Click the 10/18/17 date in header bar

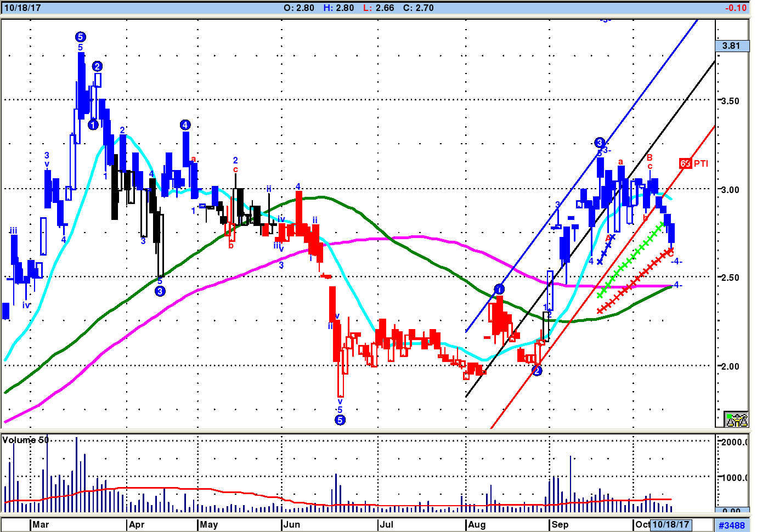pyautogui.click(x=22, y=8)
